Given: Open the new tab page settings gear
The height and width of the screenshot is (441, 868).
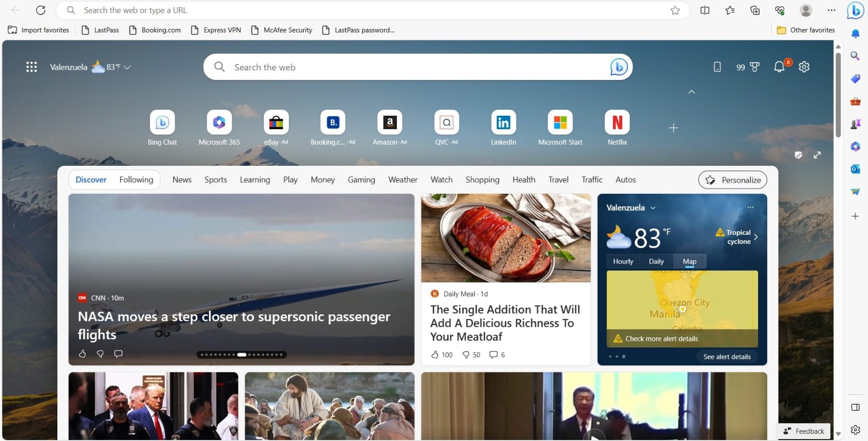Looking at the screenshot, I should click(804, 67).
